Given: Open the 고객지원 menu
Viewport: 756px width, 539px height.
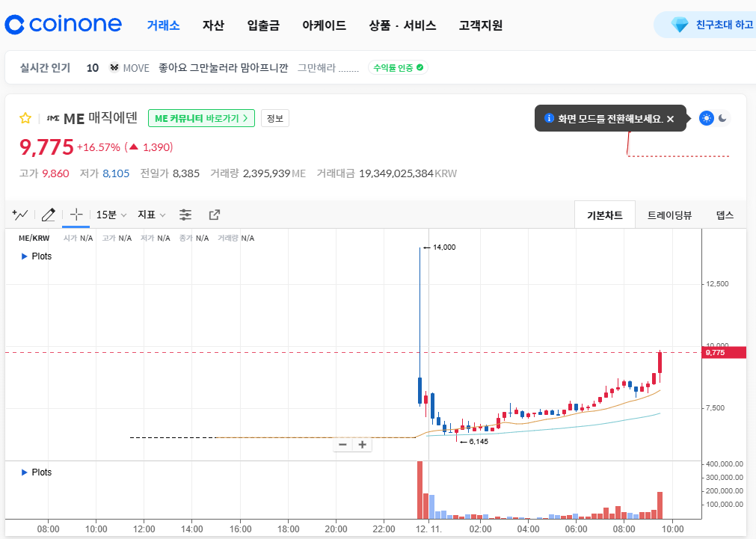Looking at the screenshot, I should [481, 25].
